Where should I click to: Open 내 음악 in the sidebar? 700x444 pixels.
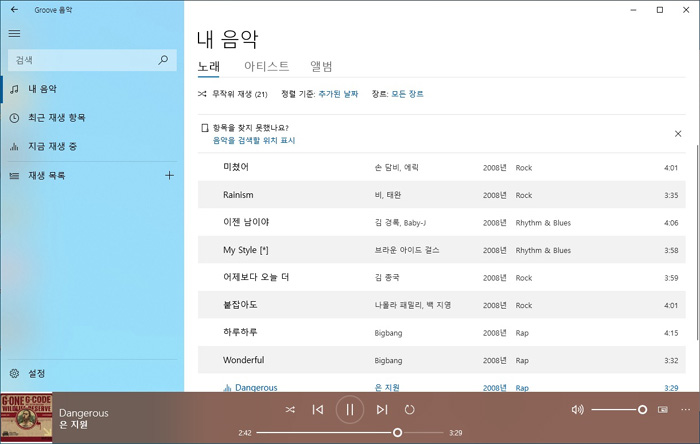[92, 89]
